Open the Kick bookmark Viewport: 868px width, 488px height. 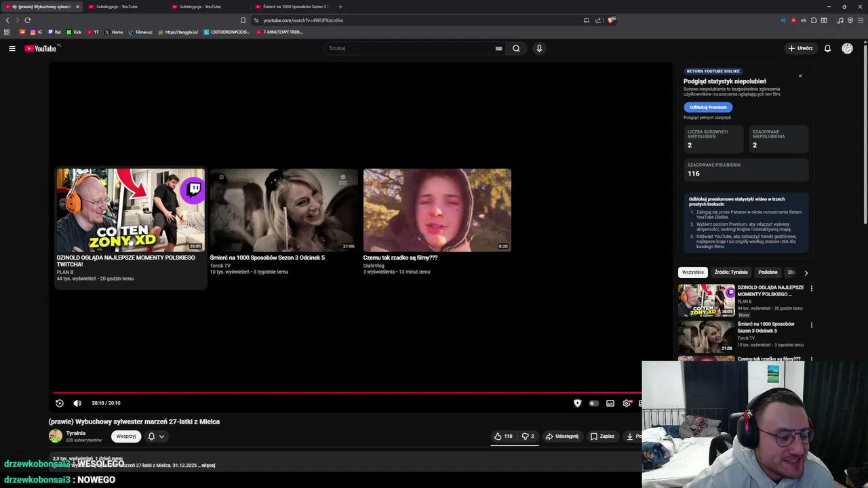(74, 32)
